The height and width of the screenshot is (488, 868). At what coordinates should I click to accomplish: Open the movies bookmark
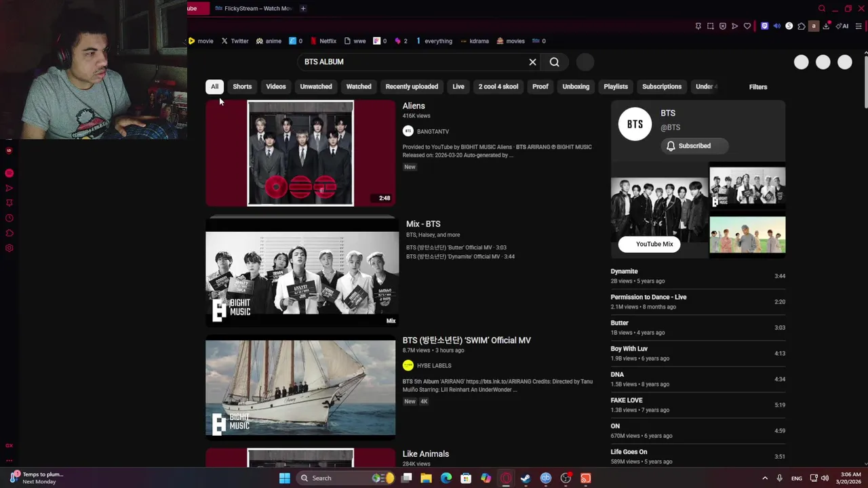(511, 41)
